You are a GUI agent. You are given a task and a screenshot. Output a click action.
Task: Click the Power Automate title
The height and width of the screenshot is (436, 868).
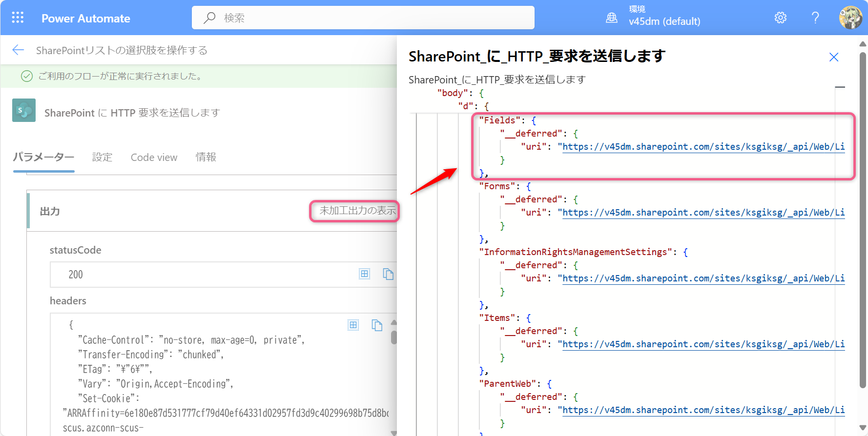pos(86,19)
